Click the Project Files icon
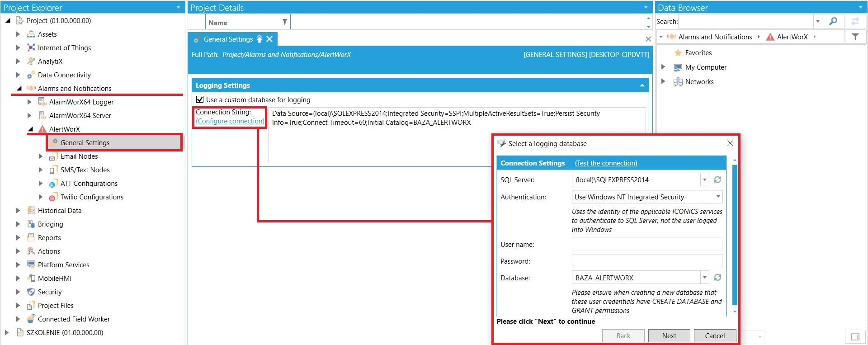The width and height of the screenshot is (868, 345). coord(31,305)
